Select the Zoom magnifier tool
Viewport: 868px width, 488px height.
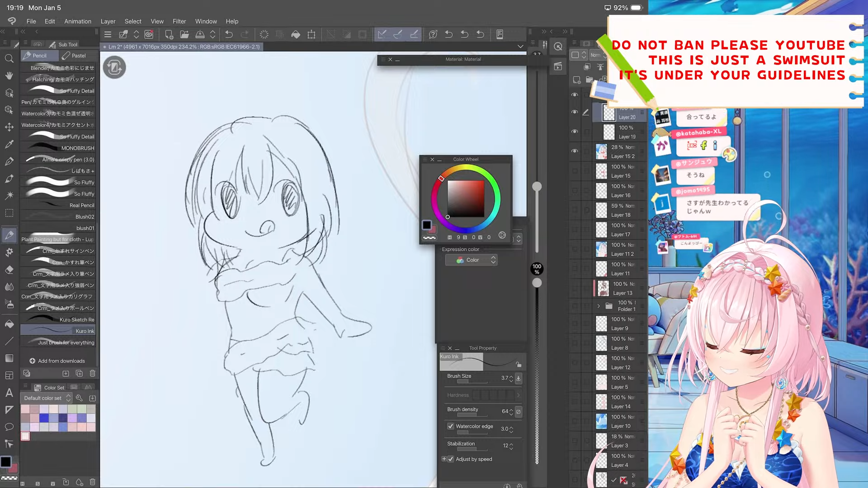click(9, 58)
